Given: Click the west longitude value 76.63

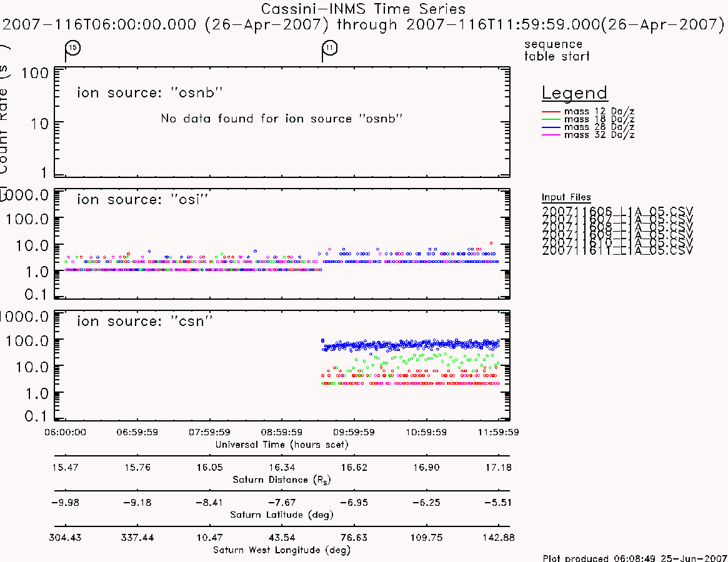Looking at the screenshot, I should (x=354, y=538).
